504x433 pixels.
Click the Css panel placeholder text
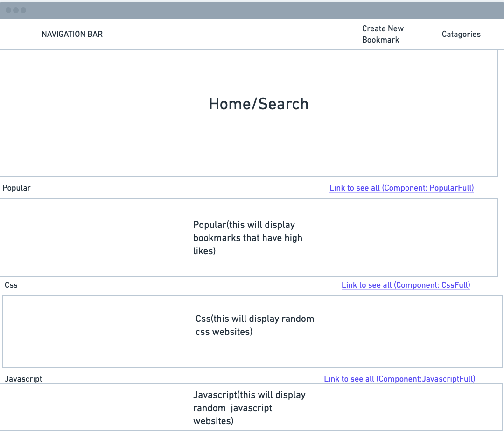coord(254,325)
